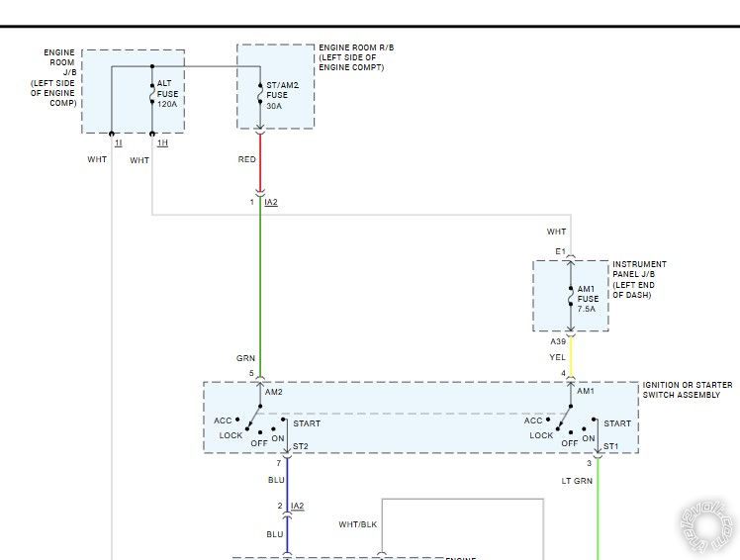Click LOCK label on the AM1 switch side

pos(541,435)
